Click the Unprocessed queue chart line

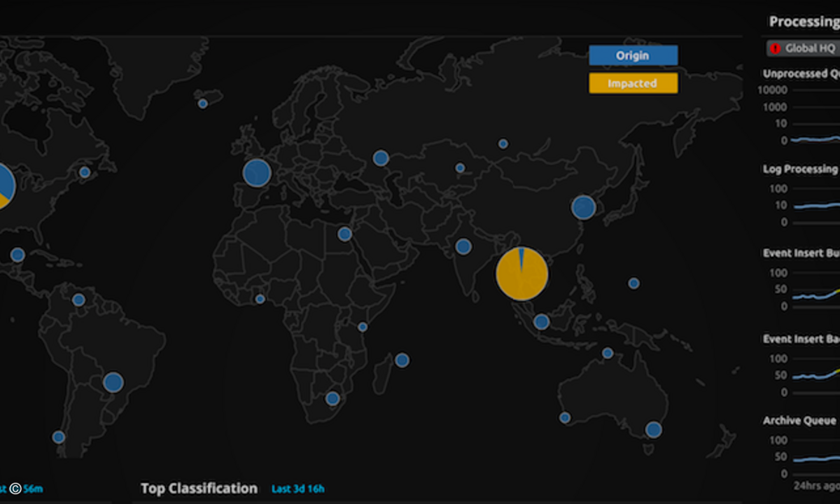pos(816,140)
